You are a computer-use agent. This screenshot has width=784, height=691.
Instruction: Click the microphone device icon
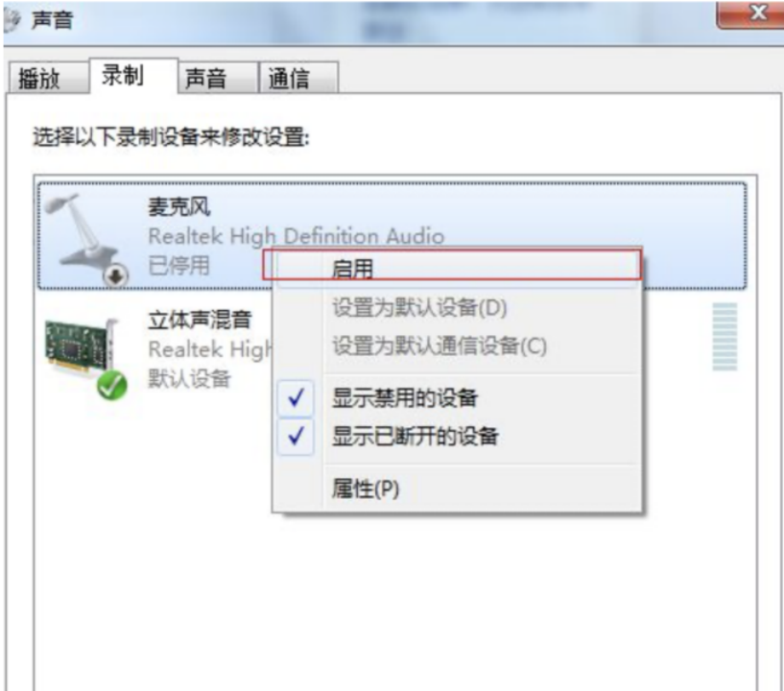(83, 235)
